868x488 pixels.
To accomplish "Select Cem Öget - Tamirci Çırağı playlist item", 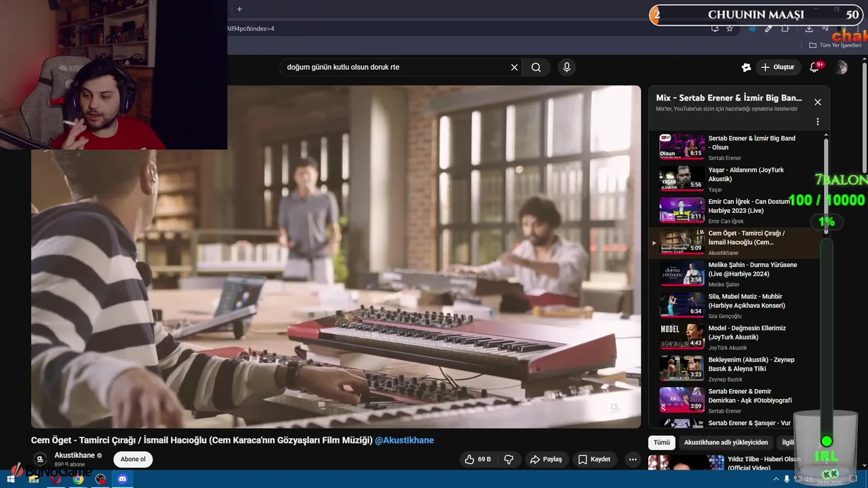I will tap(736, 243).
